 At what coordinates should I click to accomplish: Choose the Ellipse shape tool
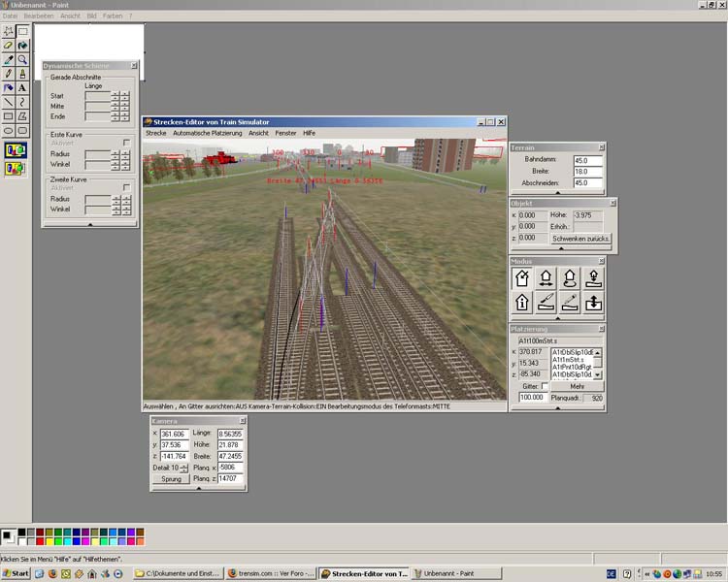pos(9,130)
